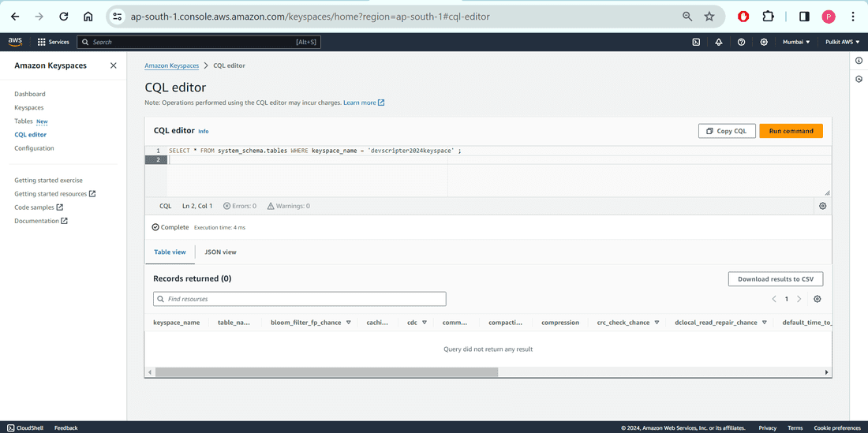Switch to the JSON view tab
The image size is (868, 433).
click(220, 252)
